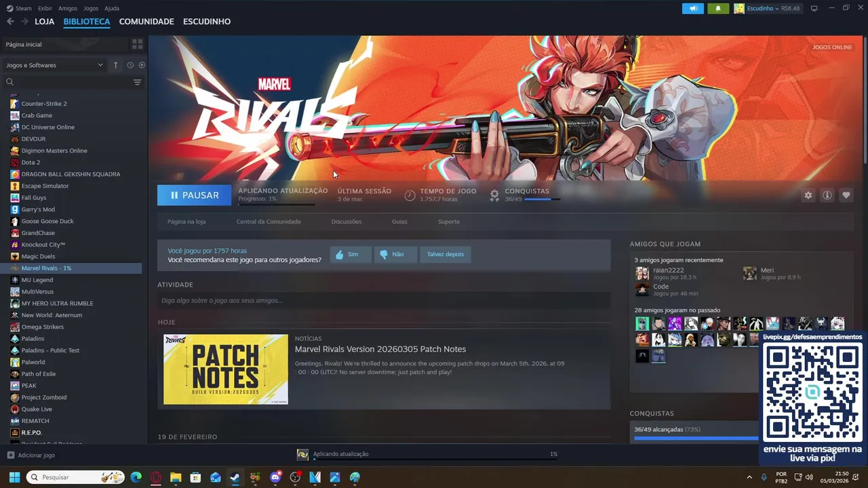Viewport: 868px width, 488px height.
Task: Switch to the LOJA tab
Action: tap(44, 22)
